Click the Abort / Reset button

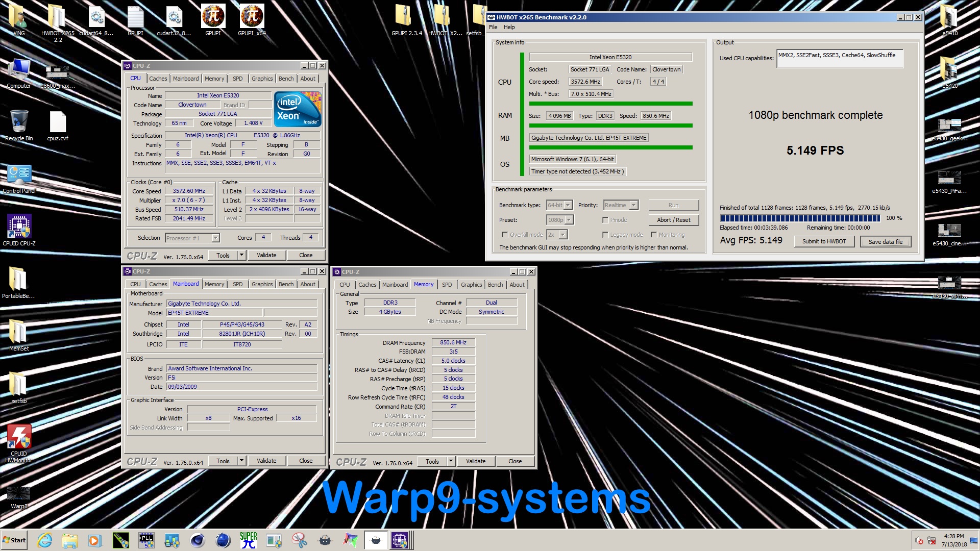tap(673, 220)
